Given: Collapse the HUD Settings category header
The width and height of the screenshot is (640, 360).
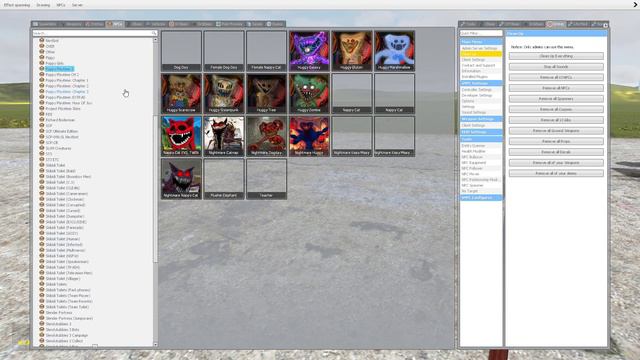Looking at the screenshot, I should pyautogui.click(x=481, y=132).
